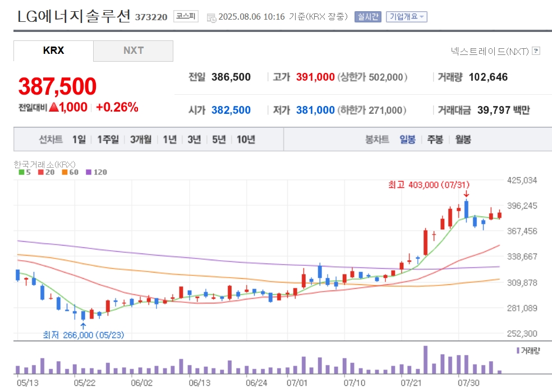Expand the 기업개요 dropdown
Viewport: 552px width, 392px height.
tap(407, 16)
